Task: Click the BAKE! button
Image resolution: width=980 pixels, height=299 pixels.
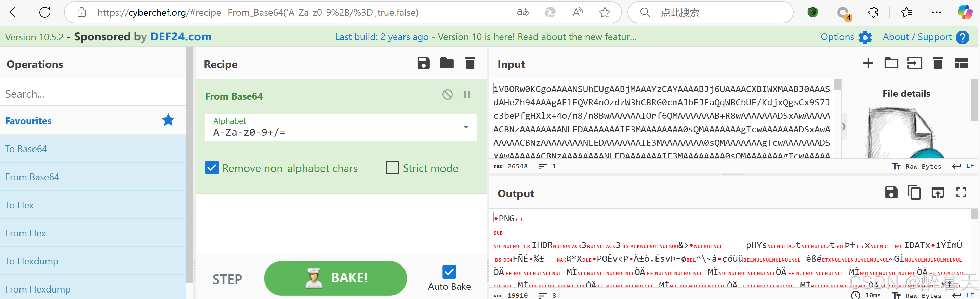Action: click(335, 278)
